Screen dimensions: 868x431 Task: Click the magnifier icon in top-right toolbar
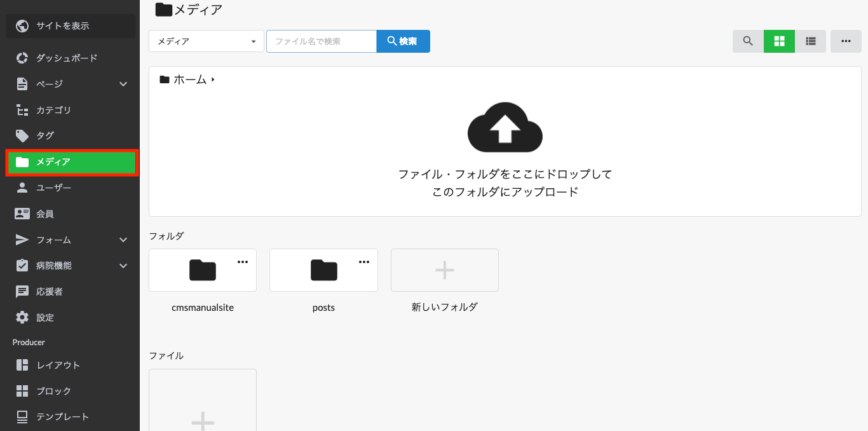(x=748, y=41)
